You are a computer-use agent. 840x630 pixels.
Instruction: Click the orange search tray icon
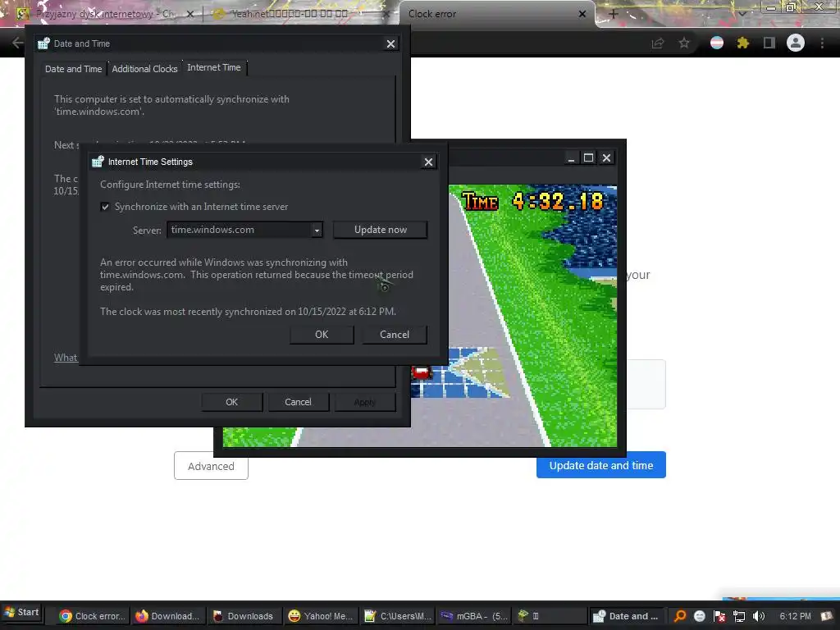680,616
